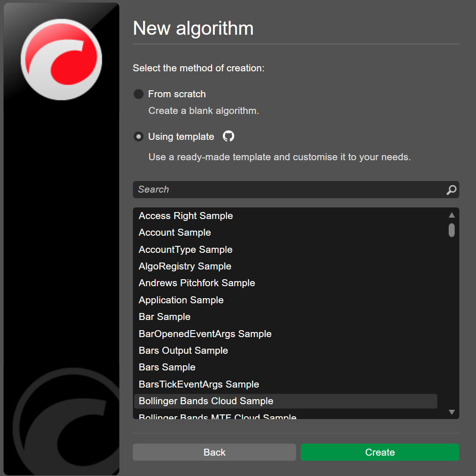
Task: Pick AccountType Sample from the list
Action: tap(185, 250)
